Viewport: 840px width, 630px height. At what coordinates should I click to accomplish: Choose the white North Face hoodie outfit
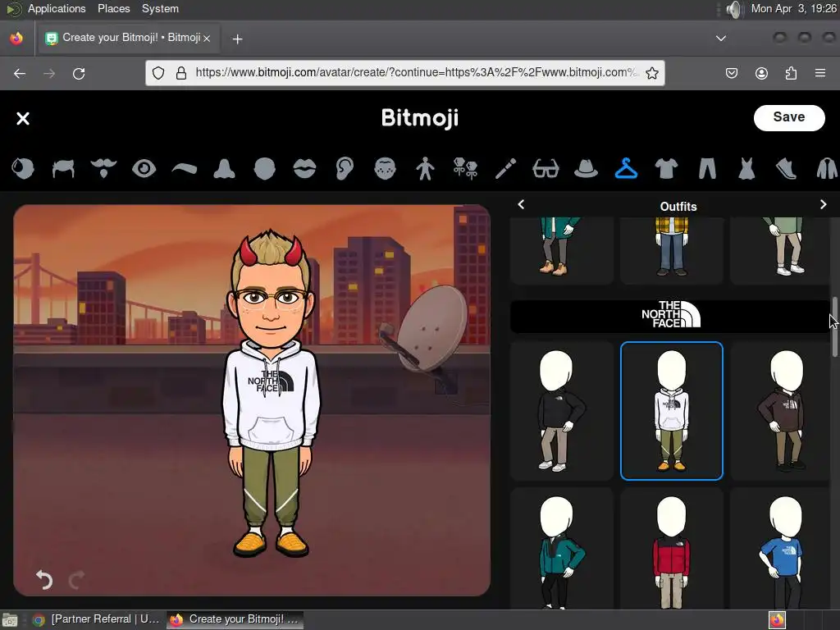[x=671, y=411]
